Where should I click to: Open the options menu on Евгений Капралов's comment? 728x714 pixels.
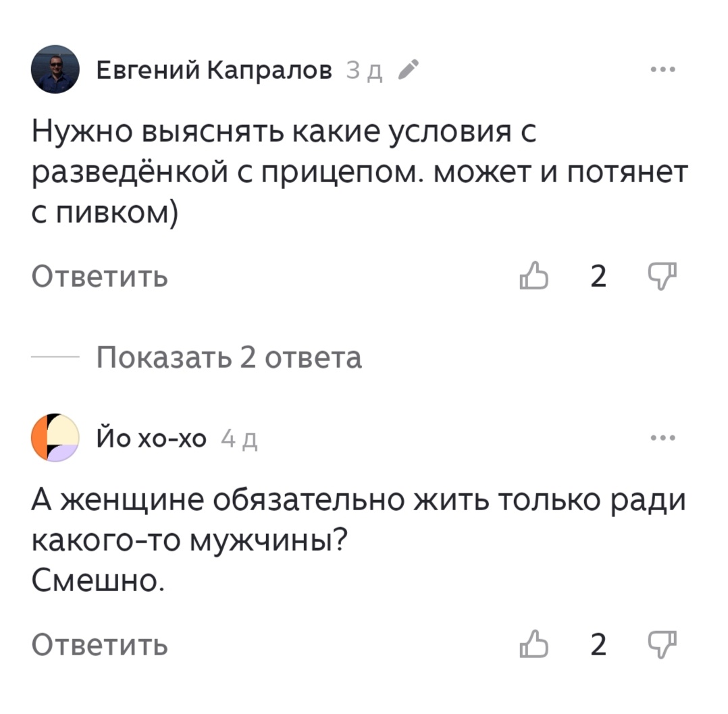pyautogui.click(x=664, y=67)
